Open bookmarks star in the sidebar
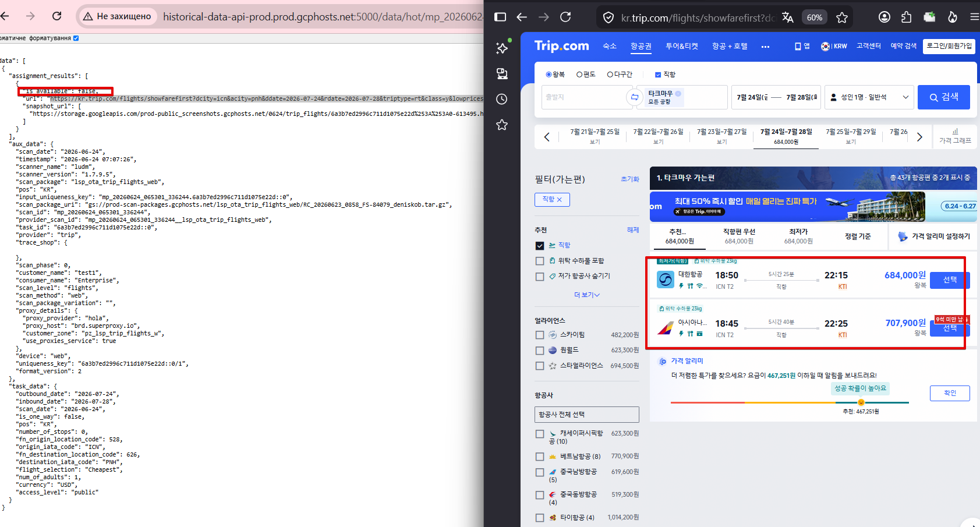The image size is (980, 527). coord(502,125)
